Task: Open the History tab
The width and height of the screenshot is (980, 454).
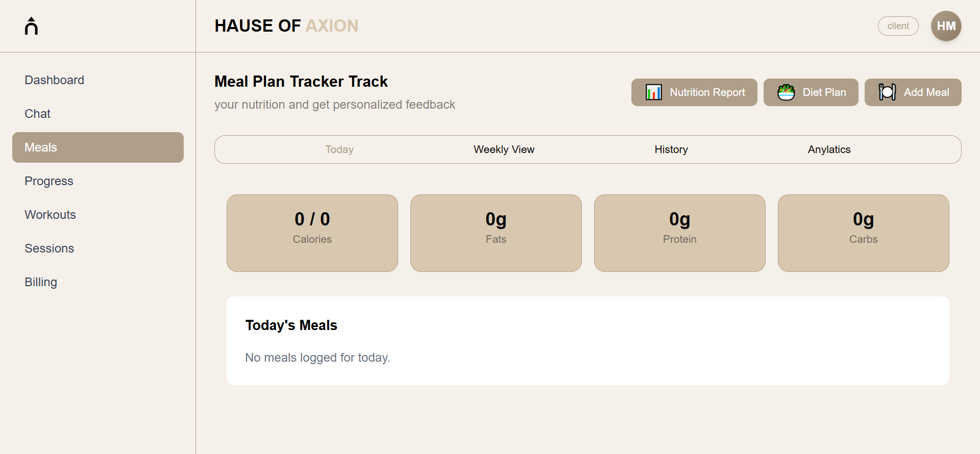Action: pos(671,149)
